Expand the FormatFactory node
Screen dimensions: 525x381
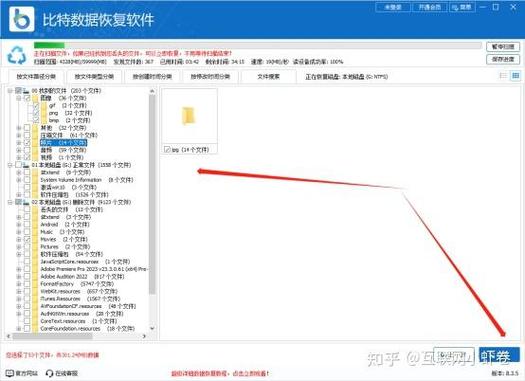pos(19,284)
